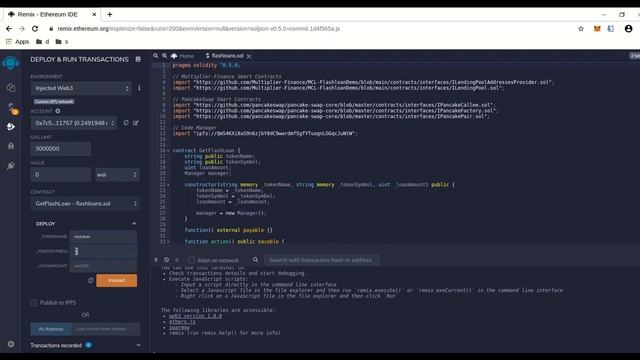Click the At Address button

pyautogui.click(x=51, y=329)
